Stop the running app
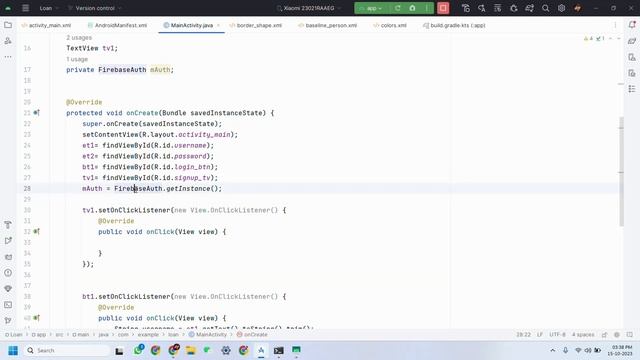 (443, 8)
